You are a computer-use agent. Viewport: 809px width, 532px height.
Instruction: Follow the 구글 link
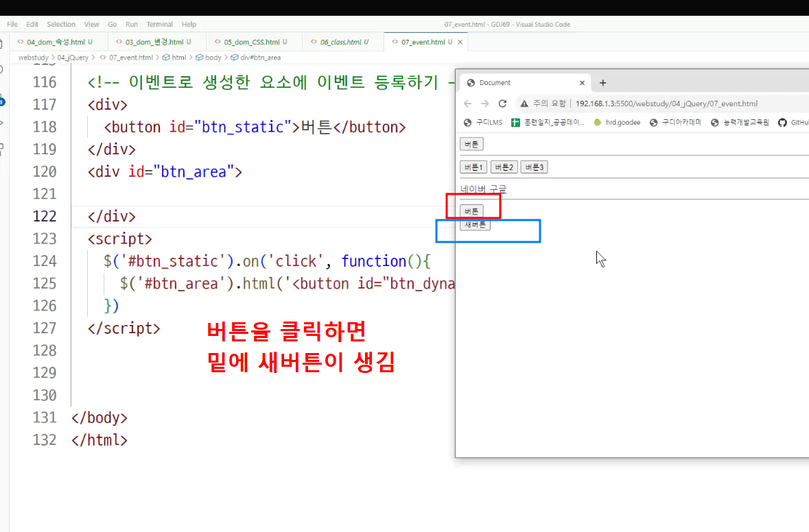pyautogui.click(x=498, y=189)
